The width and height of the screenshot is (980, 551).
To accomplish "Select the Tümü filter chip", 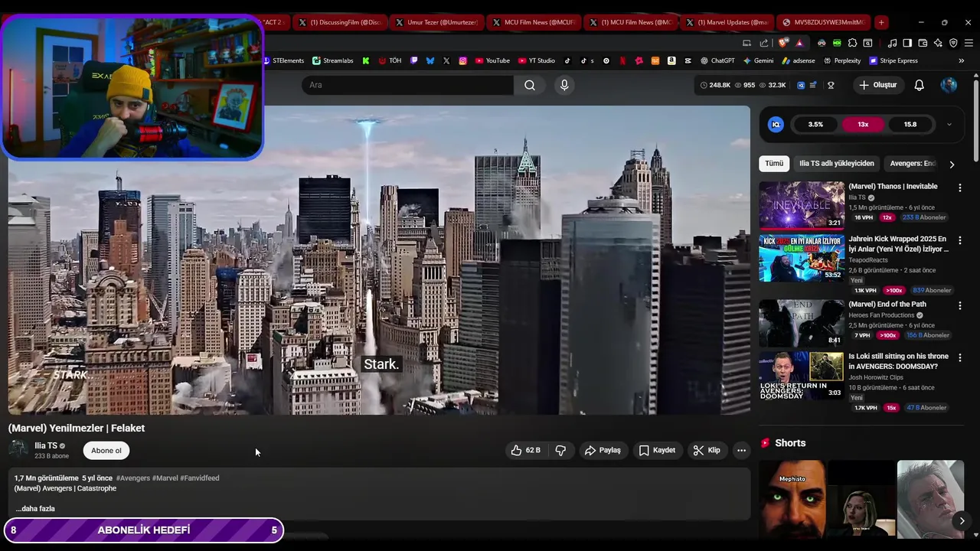I will pos(774,163).
